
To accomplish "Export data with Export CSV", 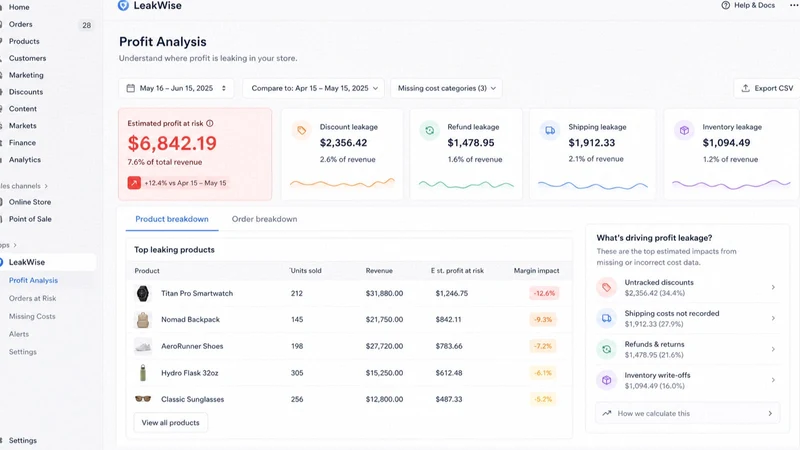I will pos(767,88).
